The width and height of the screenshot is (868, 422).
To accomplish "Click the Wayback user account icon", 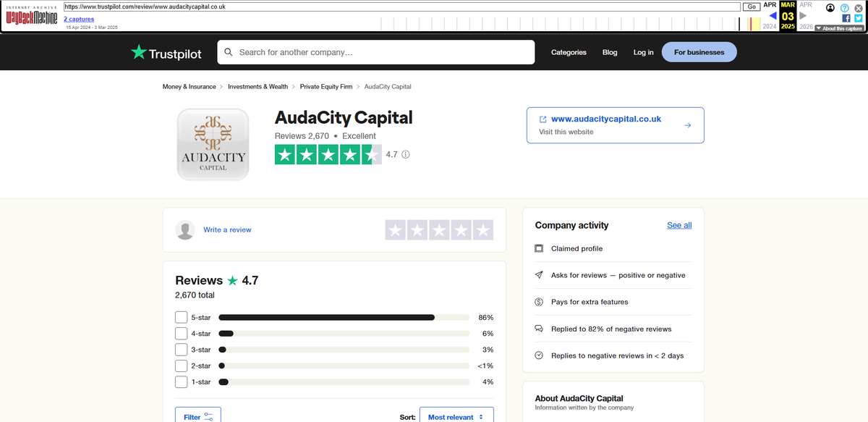I will coord(830,7).
